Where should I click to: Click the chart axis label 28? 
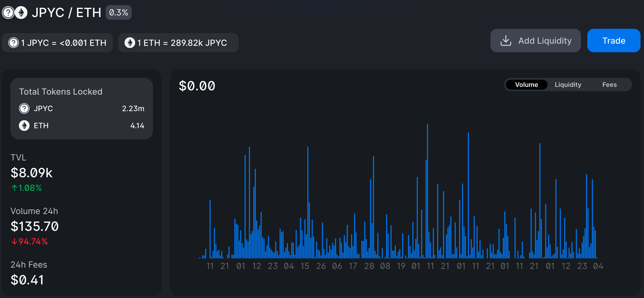(369, 266)
